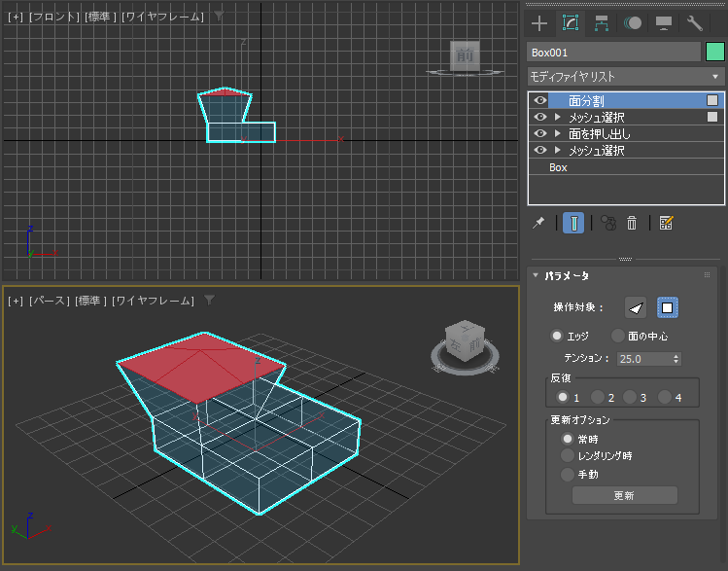
Task: Open the Create command panel tab
Action: (x=539, y=23)
